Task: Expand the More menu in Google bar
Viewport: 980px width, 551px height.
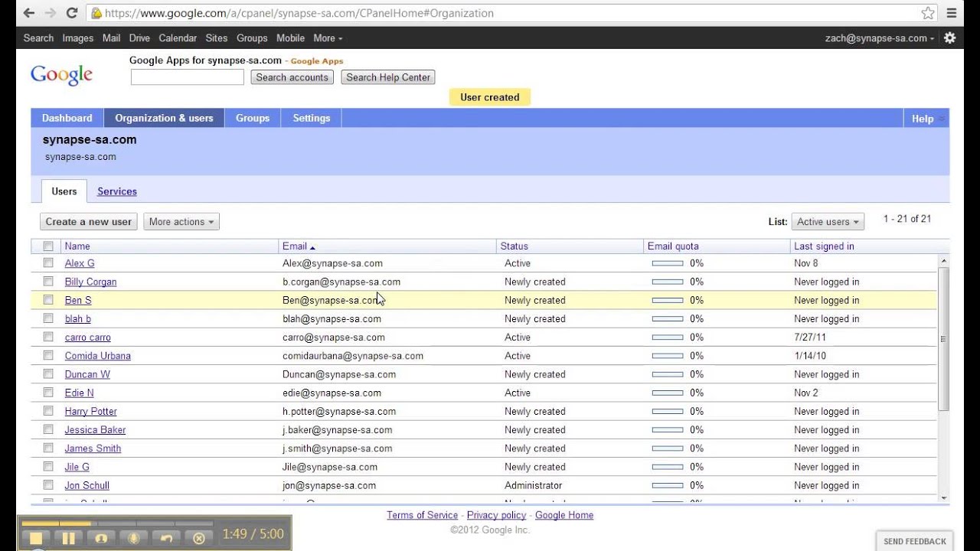Action: coord(328,38)
